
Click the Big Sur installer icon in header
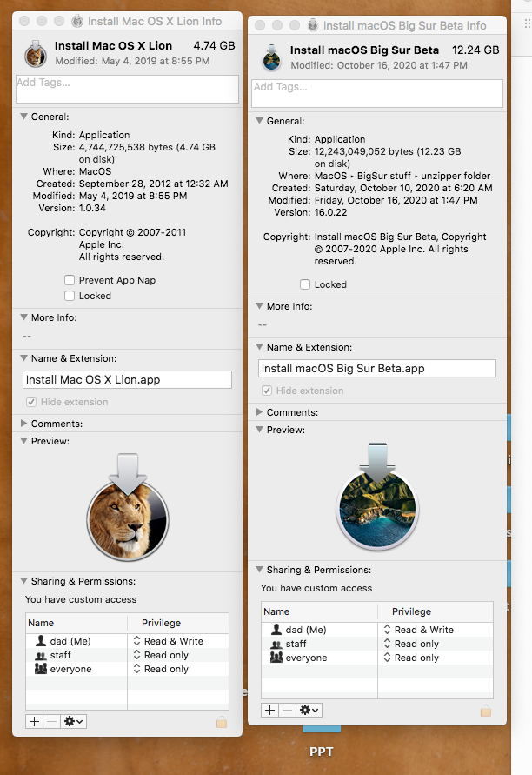click(x=272, y=57)
